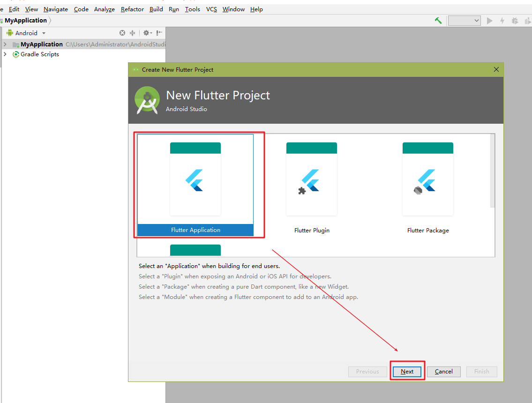Select the MyApplication project row
This screenshot has width=532, height=403.
click(84, 44)
